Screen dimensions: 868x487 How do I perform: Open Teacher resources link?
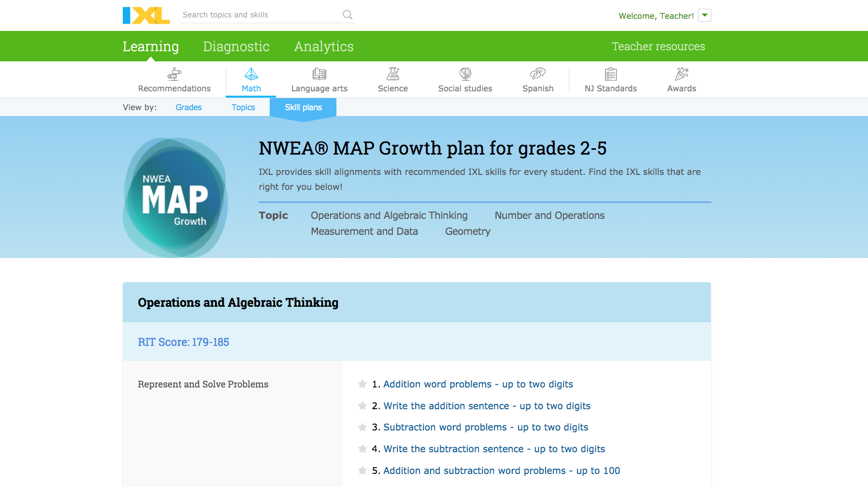point(658,46)
